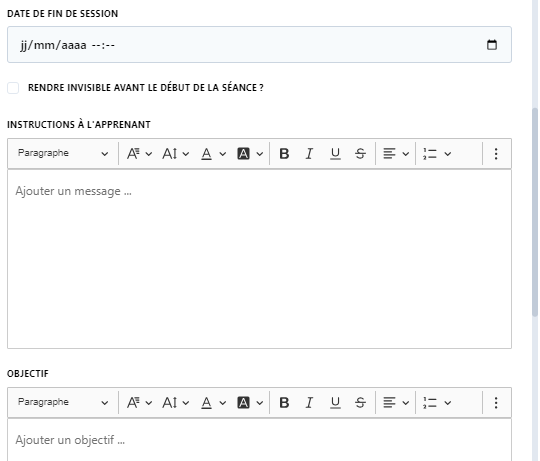540x461 pixels.
Task: Apply Italic in Instructions à l'apprenant toolbar
Action: [x=309, y=154]
